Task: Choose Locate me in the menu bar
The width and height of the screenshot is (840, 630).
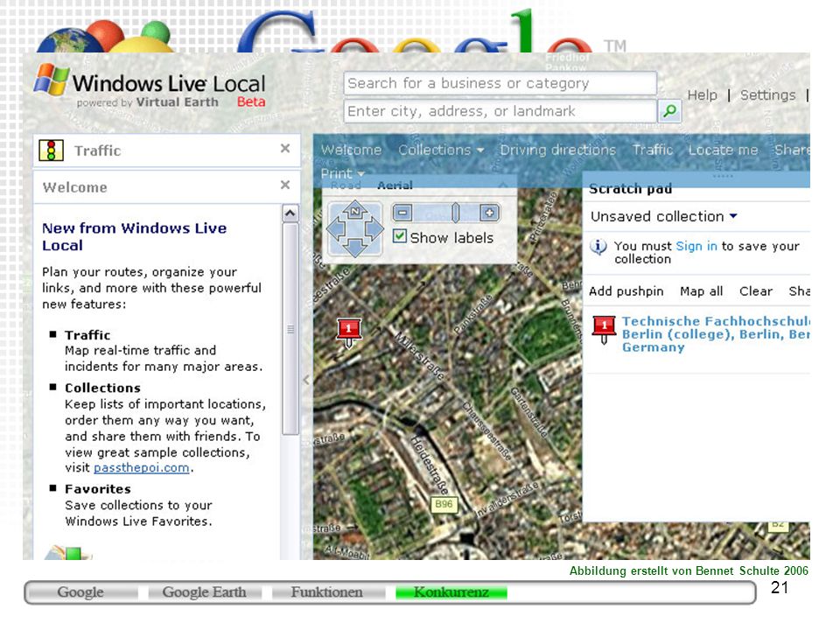Action: (723, 150)
